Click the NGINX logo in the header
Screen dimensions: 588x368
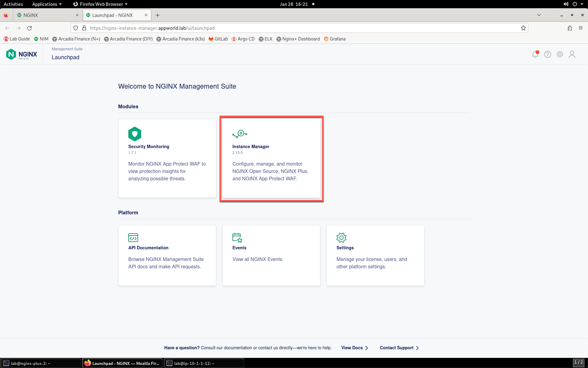(x=22, y=54)
